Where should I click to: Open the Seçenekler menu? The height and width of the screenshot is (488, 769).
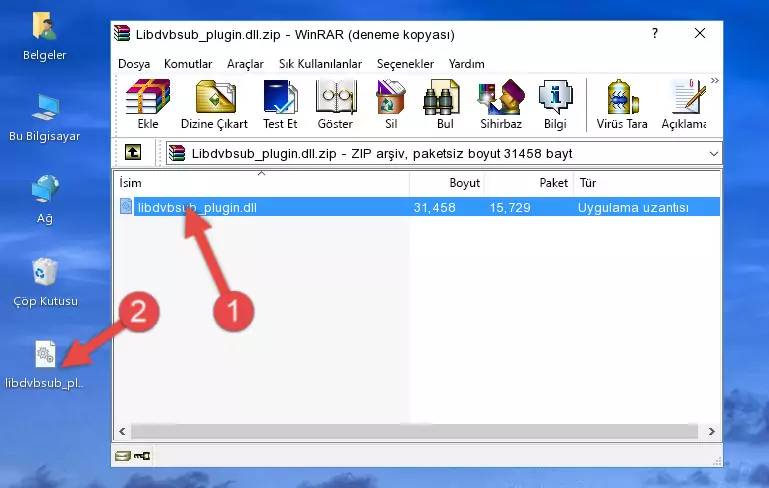pyautogui.click(x=405, y=64)
